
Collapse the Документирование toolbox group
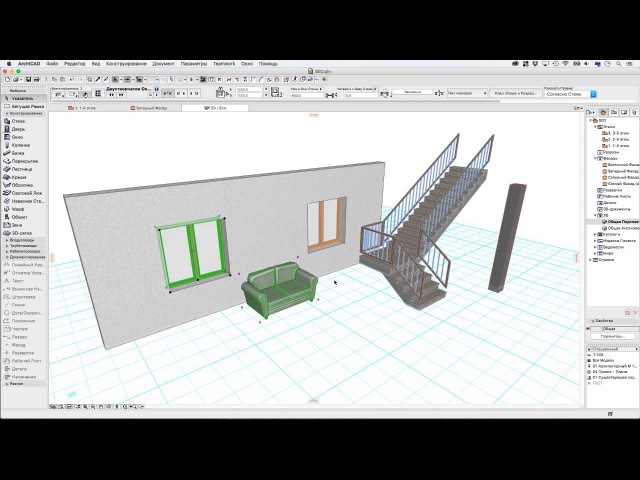point(7,257)
